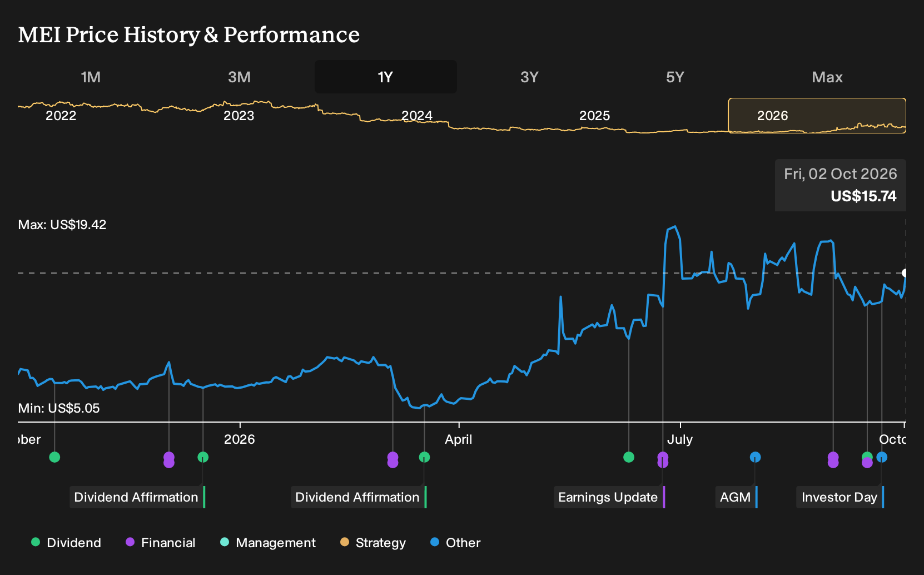Jump to 2022 on the mini timeline
Viewport: 924px width, 575px height.
61,116
